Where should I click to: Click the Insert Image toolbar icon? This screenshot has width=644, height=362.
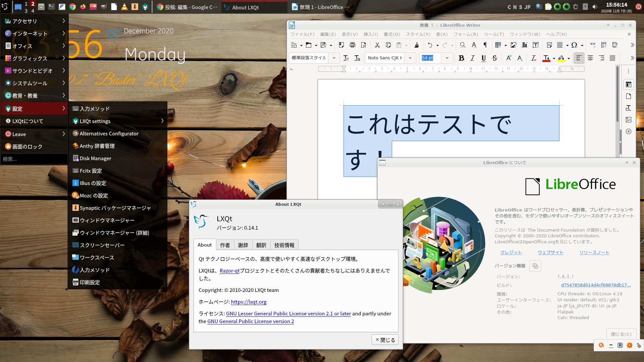[513, 45]
